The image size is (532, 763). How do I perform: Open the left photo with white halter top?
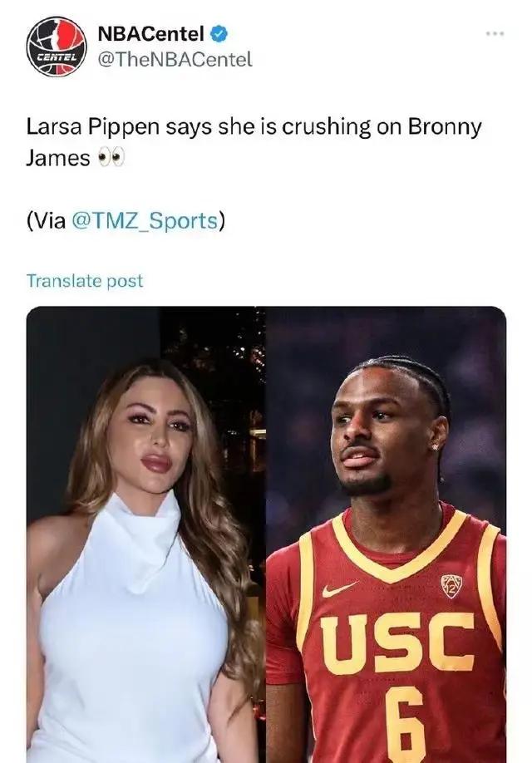click(145, 534)
